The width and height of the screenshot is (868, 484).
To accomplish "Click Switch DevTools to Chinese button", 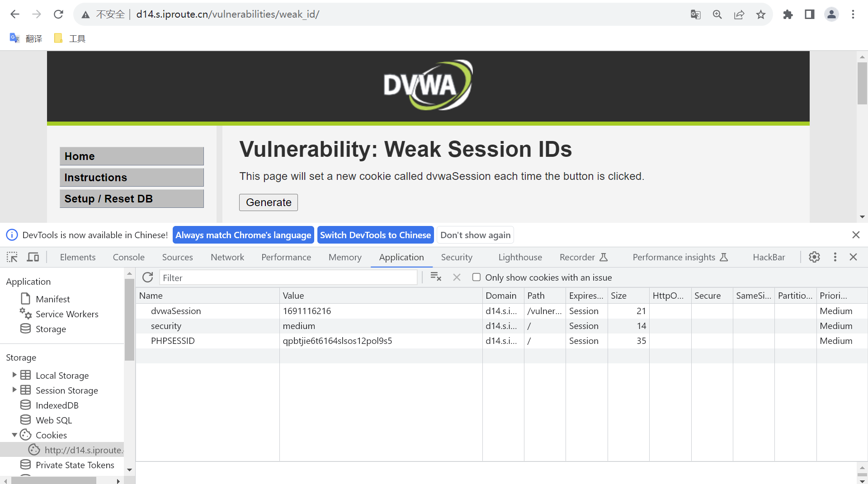I will point(375,235).
